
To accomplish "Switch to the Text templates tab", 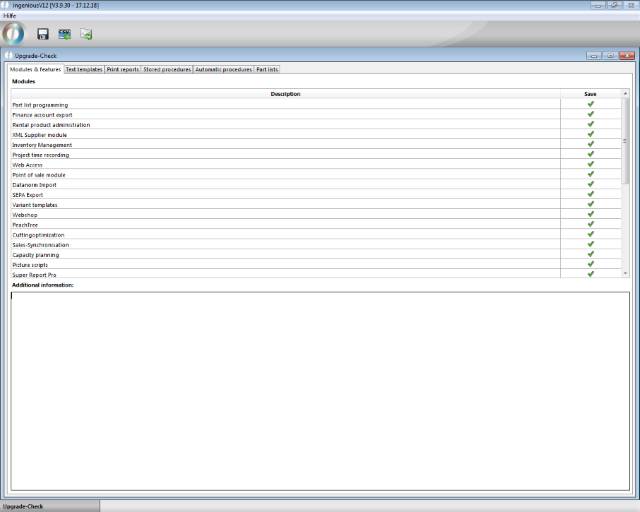I will [x=84, y=70].
